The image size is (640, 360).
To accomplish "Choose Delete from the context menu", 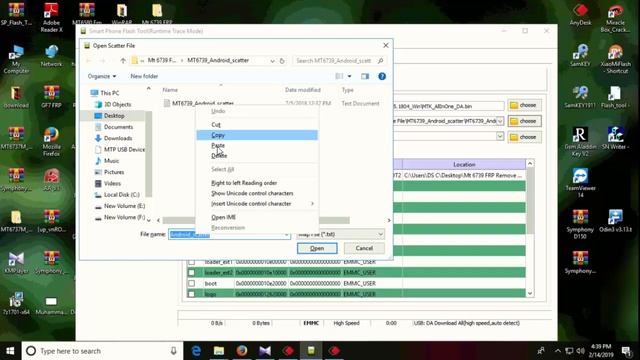I will pyautogui.click(x=257, y=156).
